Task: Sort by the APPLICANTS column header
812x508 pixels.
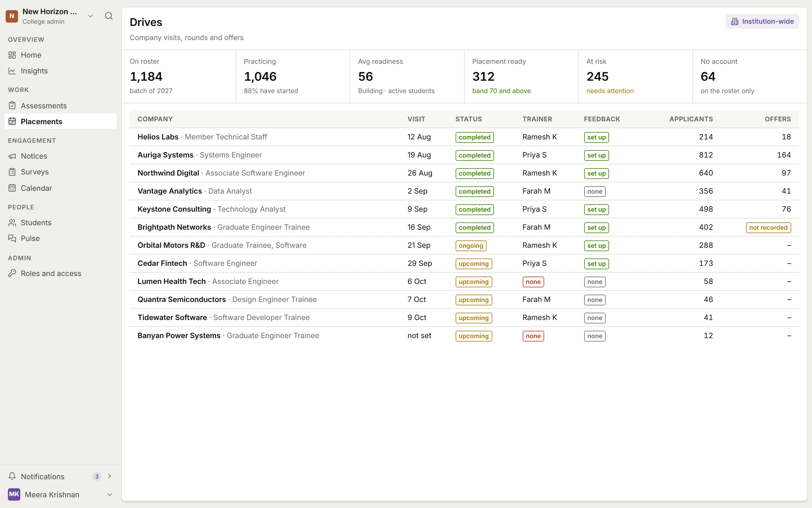Action: 691,119
